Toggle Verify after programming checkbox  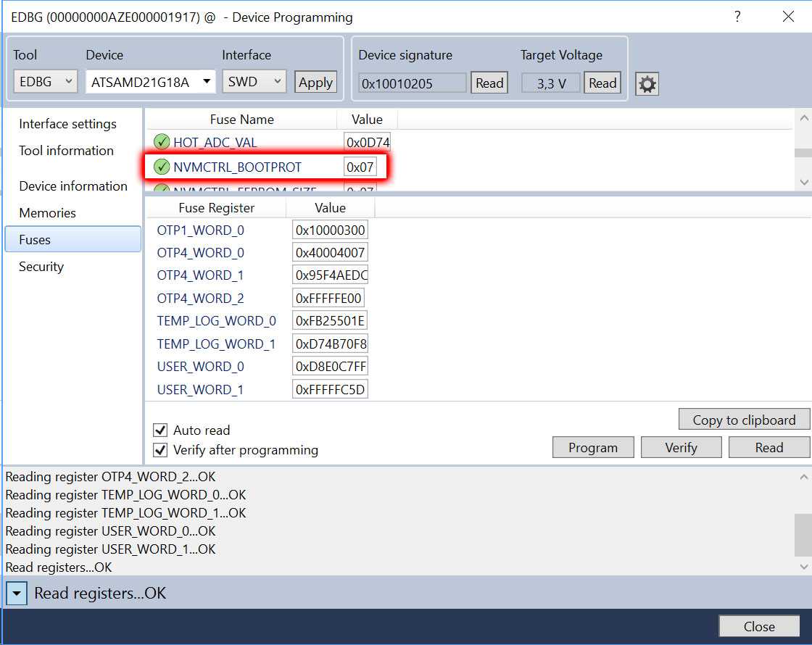[161, 450]
